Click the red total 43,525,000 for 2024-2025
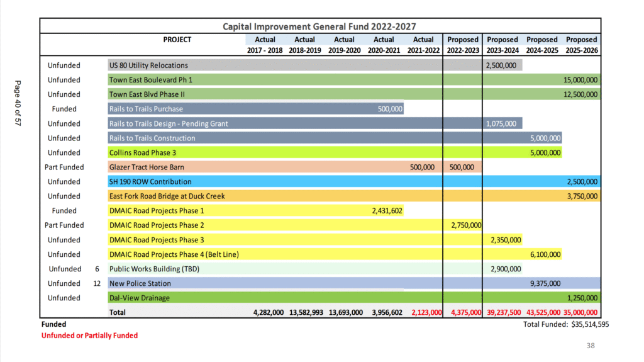Screen dimensions: 644x362 543,312
